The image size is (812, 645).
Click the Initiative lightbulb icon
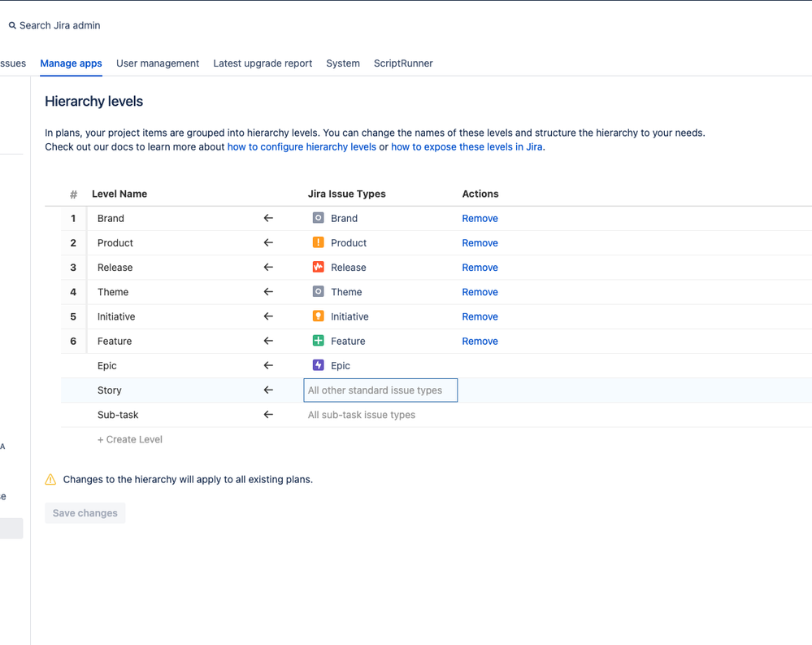[x=318, y=316]
